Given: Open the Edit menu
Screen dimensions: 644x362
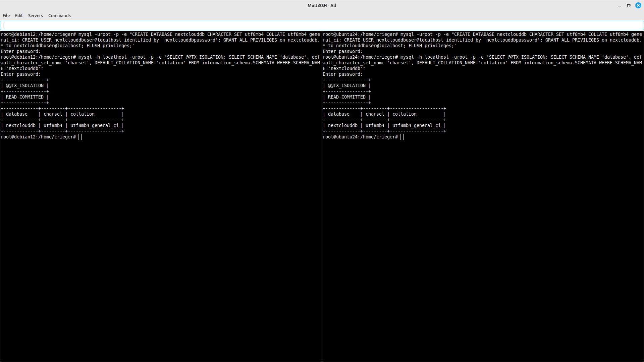Looking at the screenshot, I should pos(19,15).
